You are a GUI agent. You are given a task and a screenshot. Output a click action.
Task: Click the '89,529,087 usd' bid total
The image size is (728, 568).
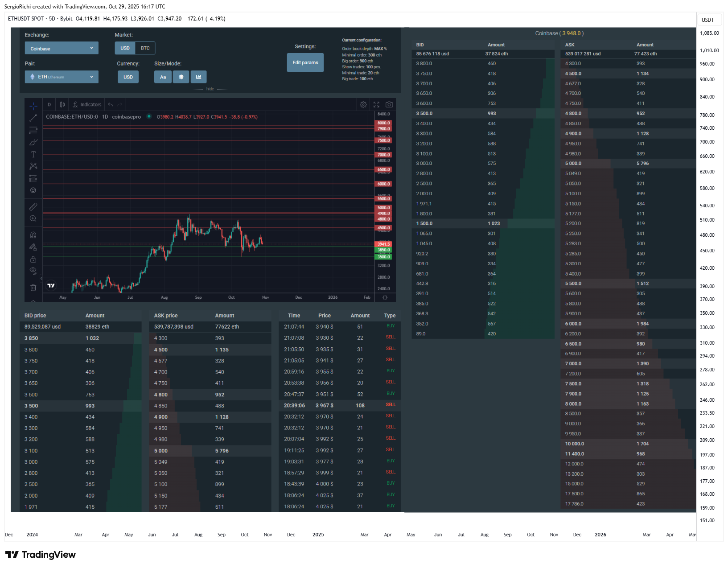[42, 327]
